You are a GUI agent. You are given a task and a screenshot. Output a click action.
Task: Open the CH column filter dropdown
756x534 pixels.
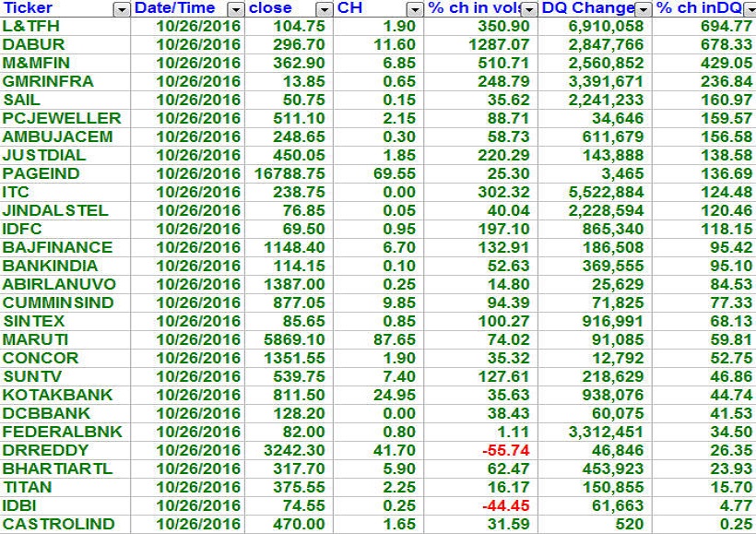click(415, 8)
